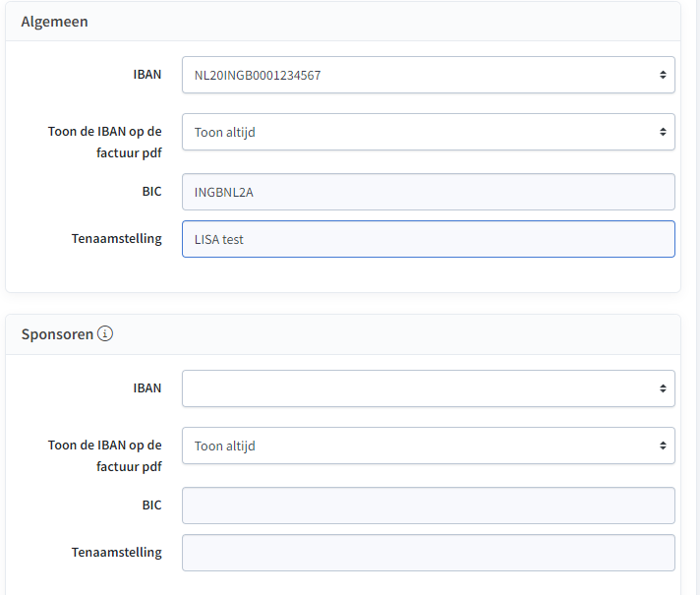Click the Tenaamstelling label in Sponsoren section
The width and height of the screenshot is (700, 595).
pyautogui.click(x=117, y=552)
